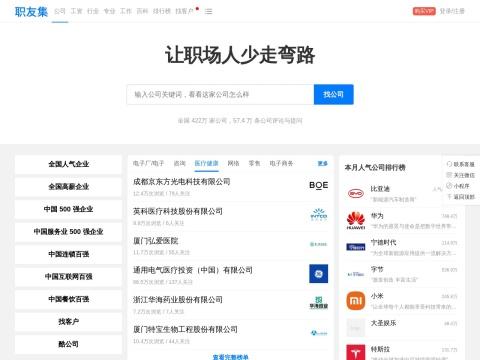This screenshot has height=360, width=480.
Task: Click the GE logo for 通用电气医疗投资
Action: tap(319, 274)
